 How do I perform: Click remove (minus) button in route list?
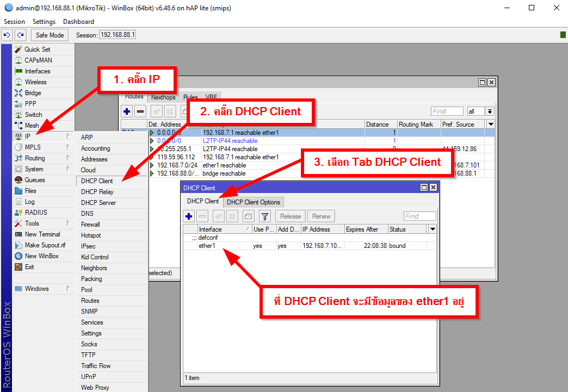[140, 111]
